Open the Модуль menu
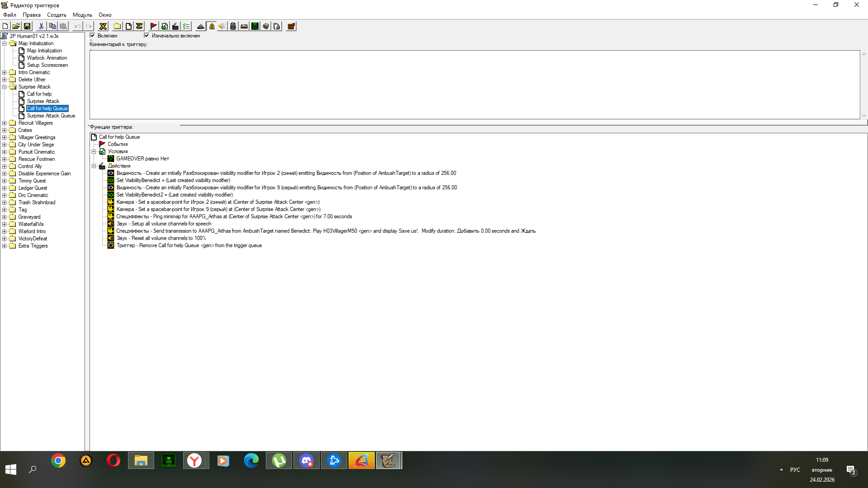Image resolution: width=868 pixels, height=488 pixels. click(x=82, y=15)
